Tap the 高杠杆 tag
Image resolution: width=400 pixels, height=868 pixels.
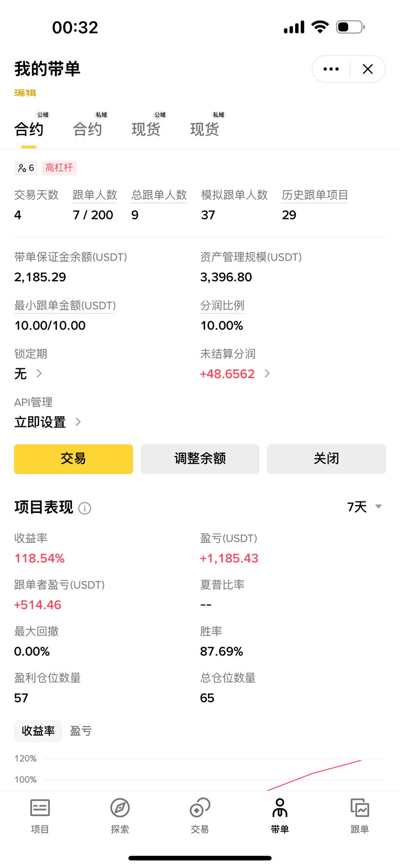point(59,168)
